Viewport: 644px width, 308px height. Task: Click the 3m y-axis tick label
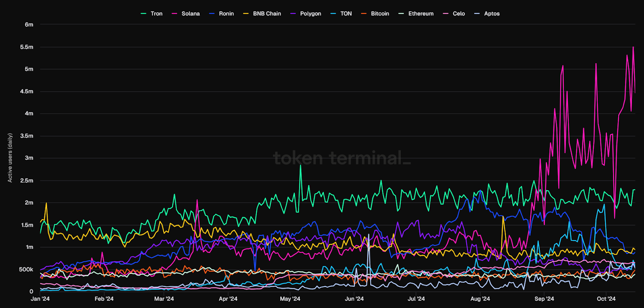tap(29, 158)
